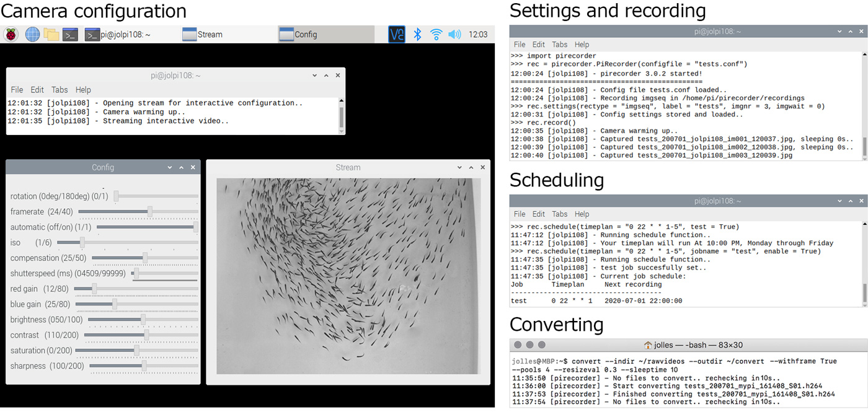Maximize the Config window
Image resolution: width=868 pixels, height=412 pixels.
pos(181,167)
